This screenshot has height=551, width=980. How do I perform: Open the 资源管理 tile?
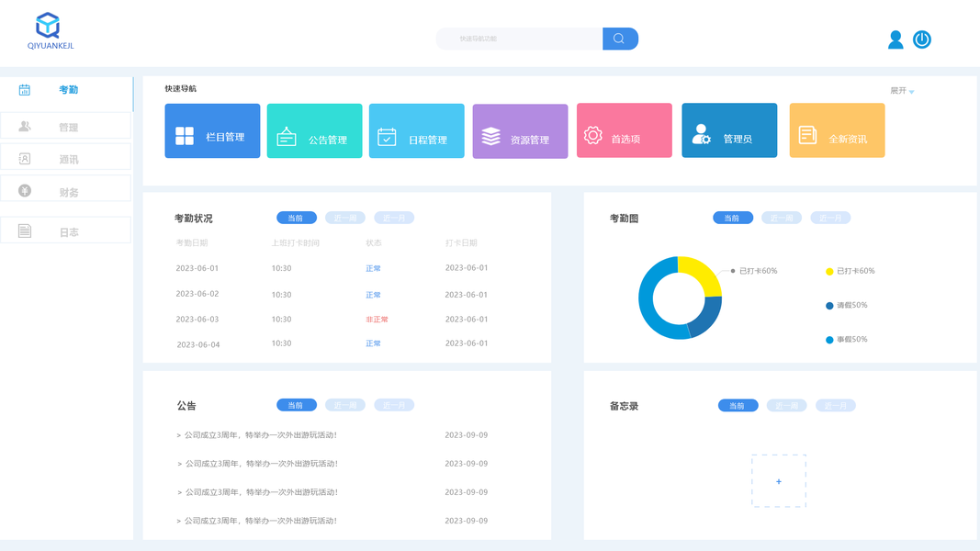click(x=520, y=131)
